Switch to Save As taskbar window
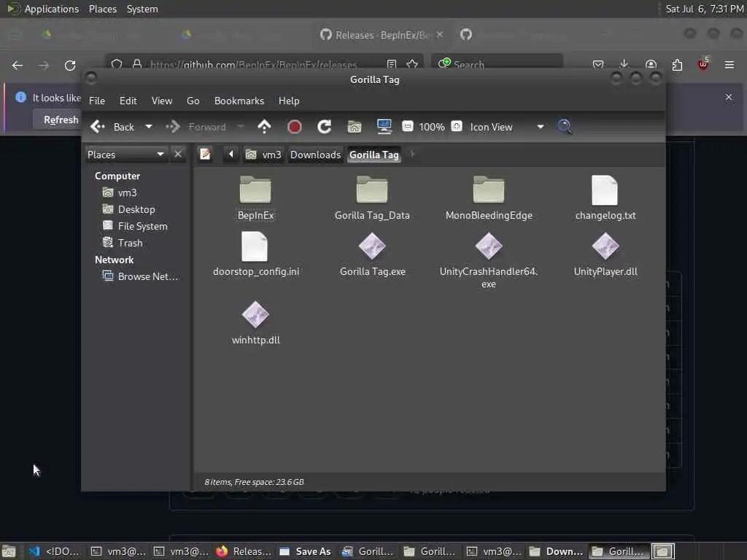The width and height of the screenshot is (747, 560). click(305, 551)
